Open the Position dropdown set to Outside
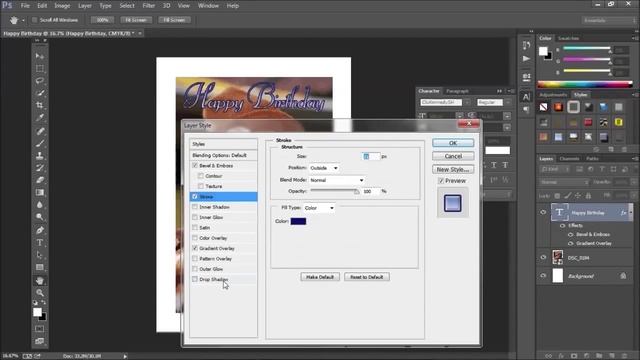This screenshot has height=360, width=640. coord(324,168)
